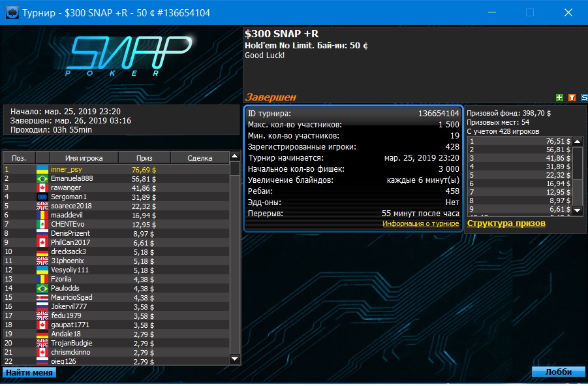Click Canada flag beside rawanger

point(42,187)
